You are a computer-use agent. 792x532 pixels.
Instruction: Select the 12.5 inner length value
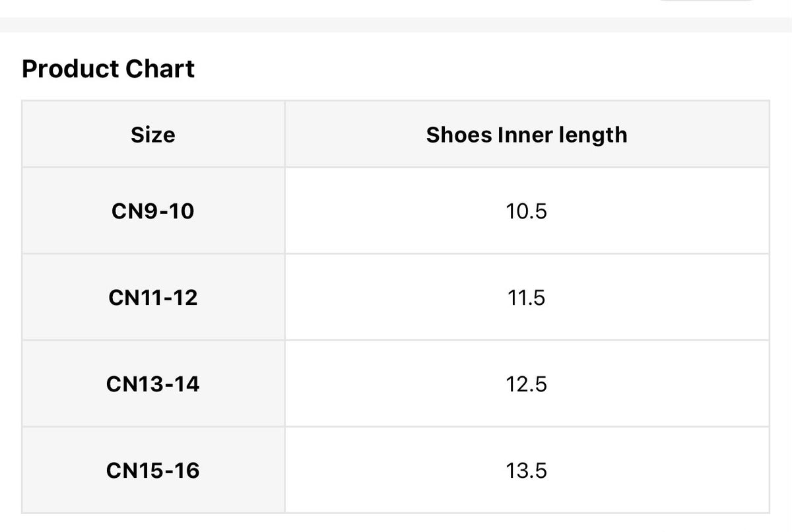(x=527, y=384)
